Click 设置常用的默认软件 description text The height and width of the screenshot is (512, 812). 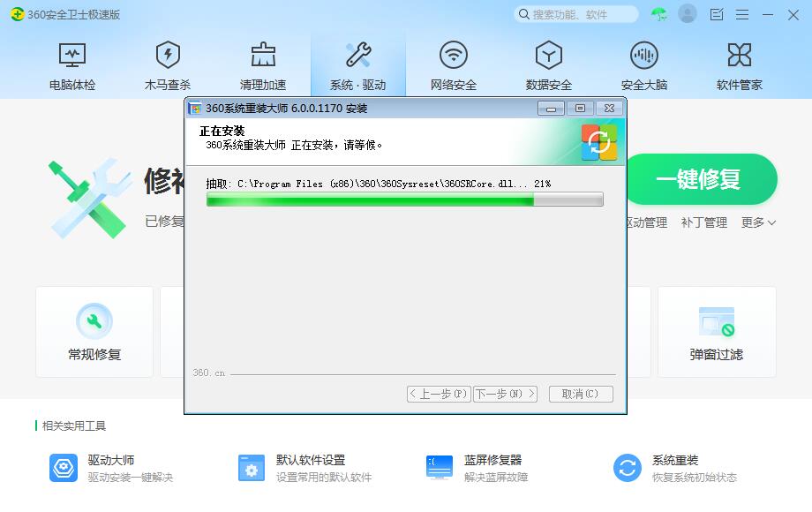[324, 478]
